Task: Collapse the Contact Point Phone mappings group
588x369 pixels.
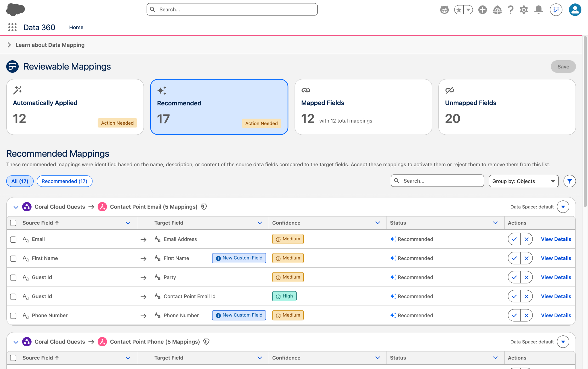Action: click(16, 342)
